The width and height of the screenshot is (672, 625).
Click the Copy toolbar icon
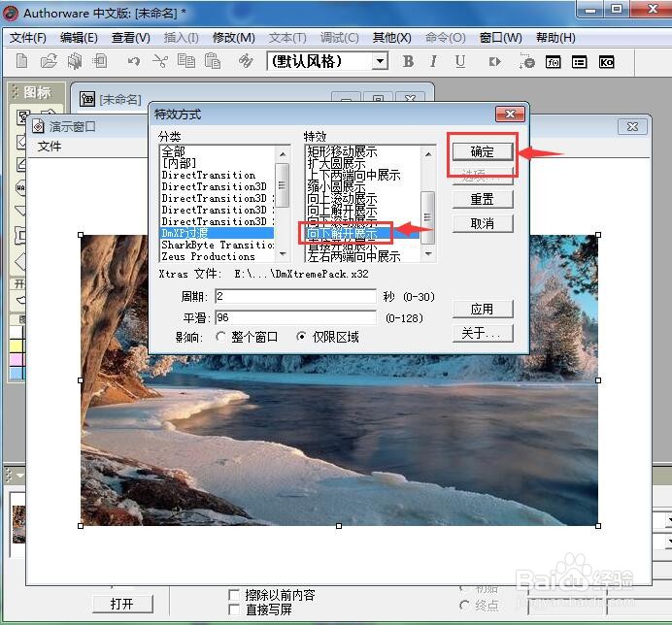point(186,61)
